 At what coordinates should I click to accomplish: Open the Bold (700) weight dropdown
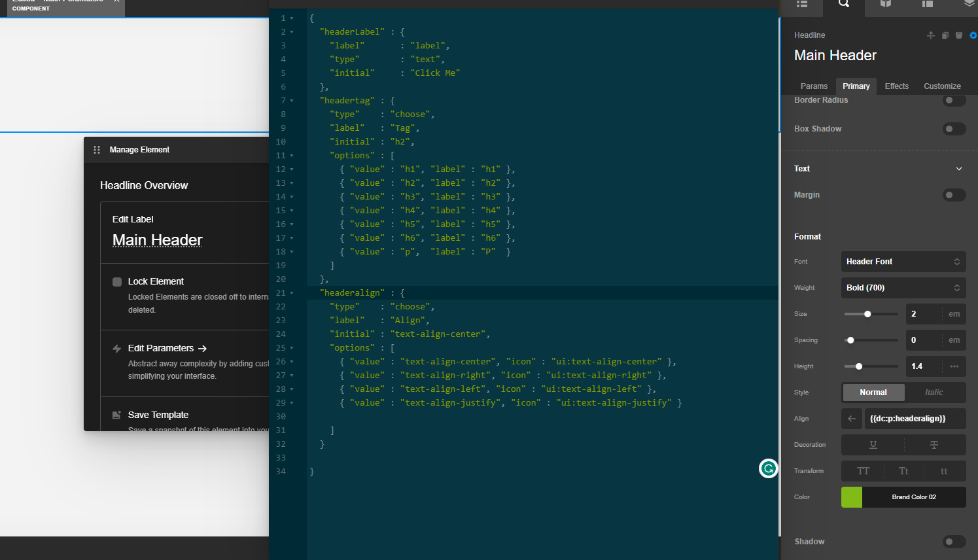(x=903, y=288)
